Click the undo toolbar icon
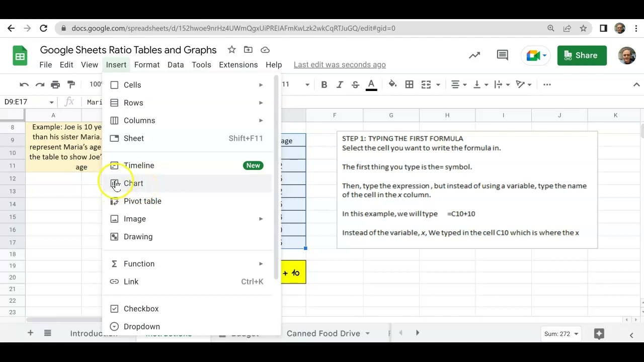The width and height of the screenshot is (644, 362). [x=24, y=84]
